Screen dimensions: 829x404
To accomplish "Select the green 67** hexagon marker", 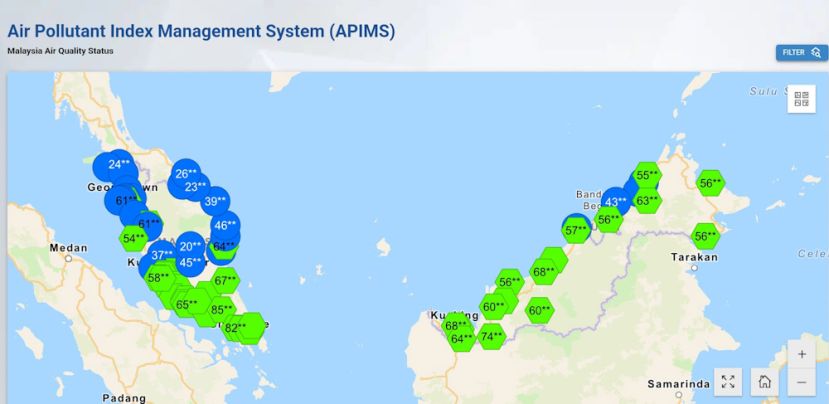I will [225, 281].
